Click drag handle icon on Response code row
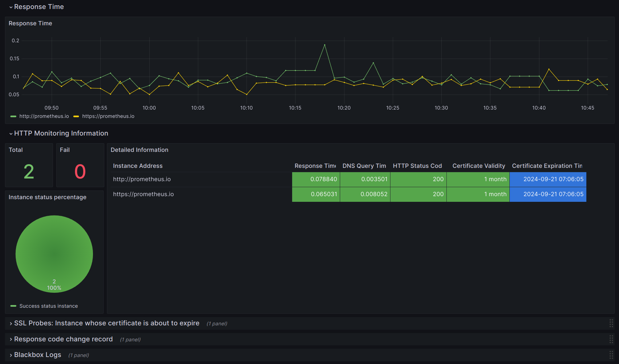The image size is (619, 364). (x=611, y=339)
